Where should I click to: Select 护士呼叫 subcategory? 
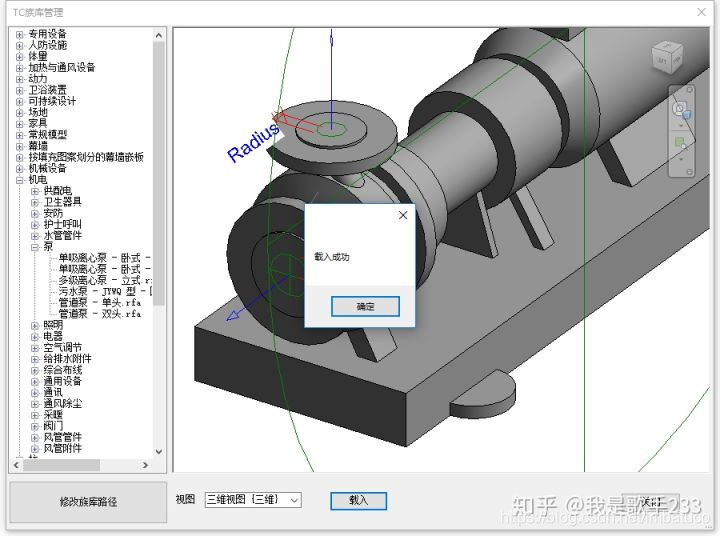tap(62, 224)
